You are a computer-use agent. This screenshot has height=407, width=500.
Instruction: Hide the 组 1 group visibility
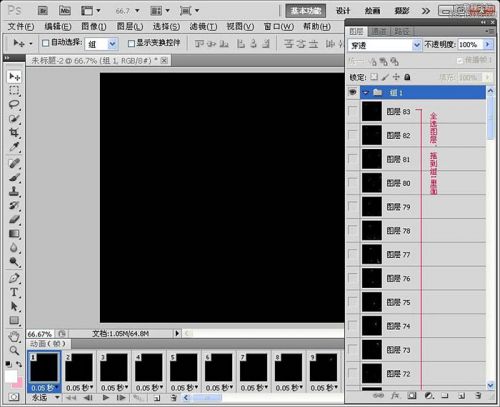[352, 92]
